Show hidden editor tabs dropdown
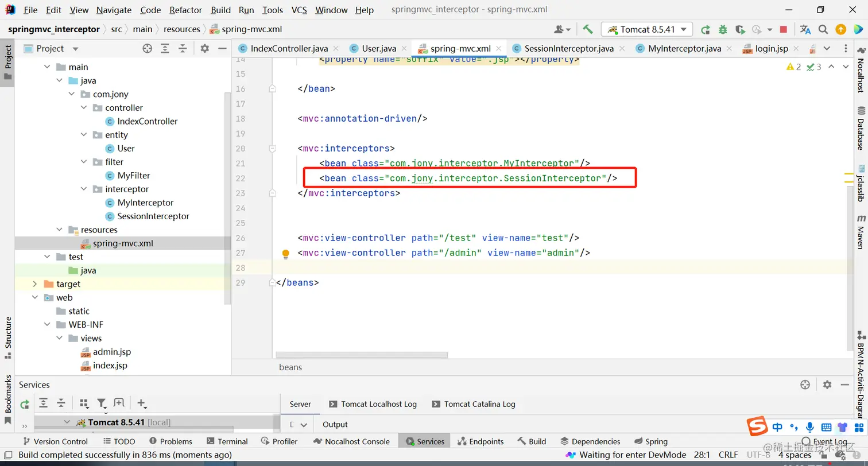Image resolution: width=868 pixels, height=466 pixels. (x=827, y=49)
